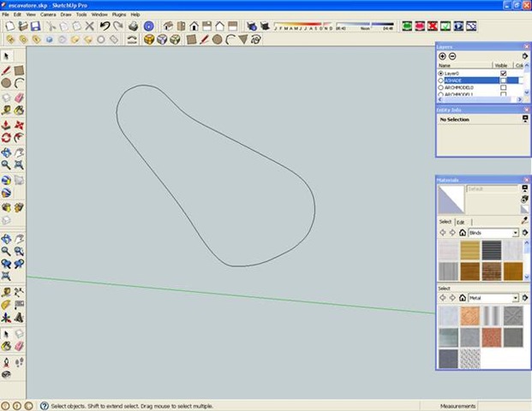Open the Camera menu
The image size is (532, 411).
48,15
